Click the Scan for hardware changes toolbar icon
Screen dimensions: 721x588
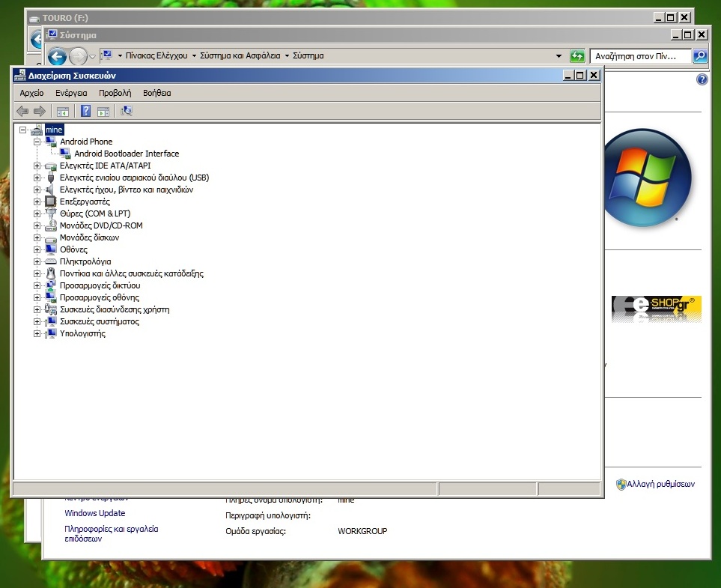[x=126, y=112]
